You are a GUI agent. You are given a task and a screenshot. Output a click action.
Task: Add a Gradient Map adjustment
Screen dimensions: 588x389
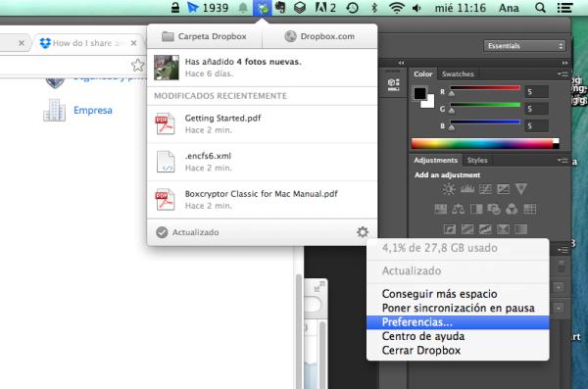[520, 229]
